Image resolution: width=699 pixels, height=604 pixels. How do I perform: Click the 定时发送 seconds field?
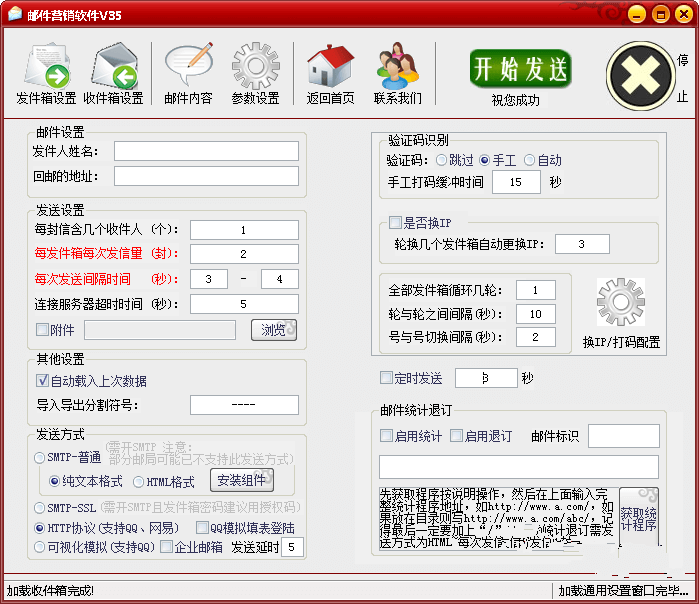[486, 378]
